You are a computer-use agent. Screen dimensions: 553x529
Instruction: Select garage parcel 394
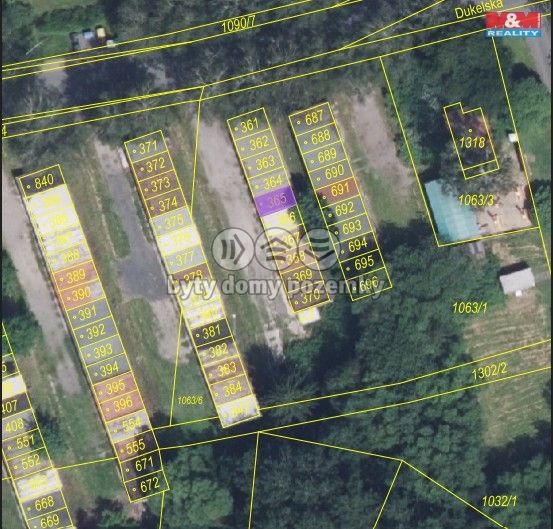tap(108, 369)
